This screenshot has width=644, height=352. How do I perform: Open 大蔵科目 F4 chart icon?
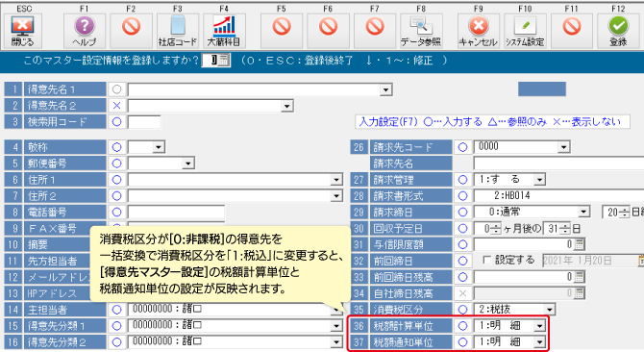[x=224, y=31]
